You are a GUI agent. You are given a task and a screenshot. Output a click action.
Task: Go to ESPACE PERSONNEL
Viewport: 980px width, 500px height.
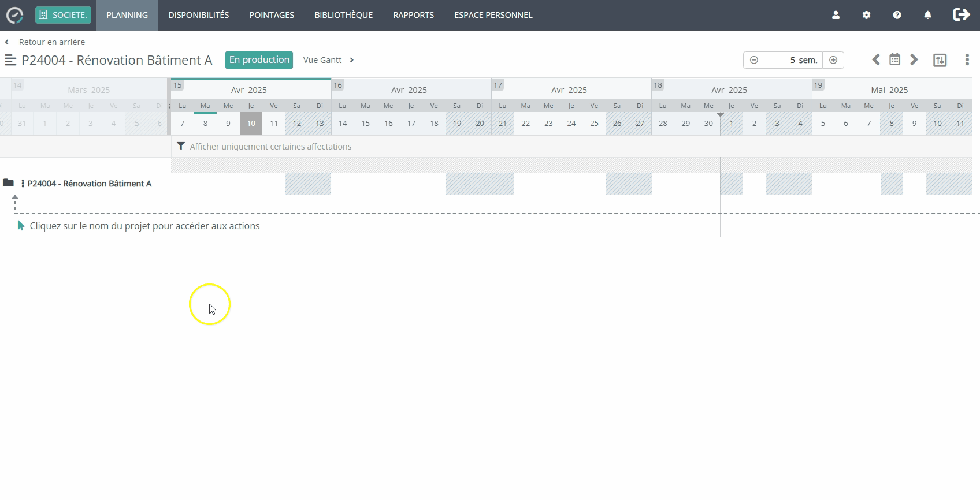(493, 15)
